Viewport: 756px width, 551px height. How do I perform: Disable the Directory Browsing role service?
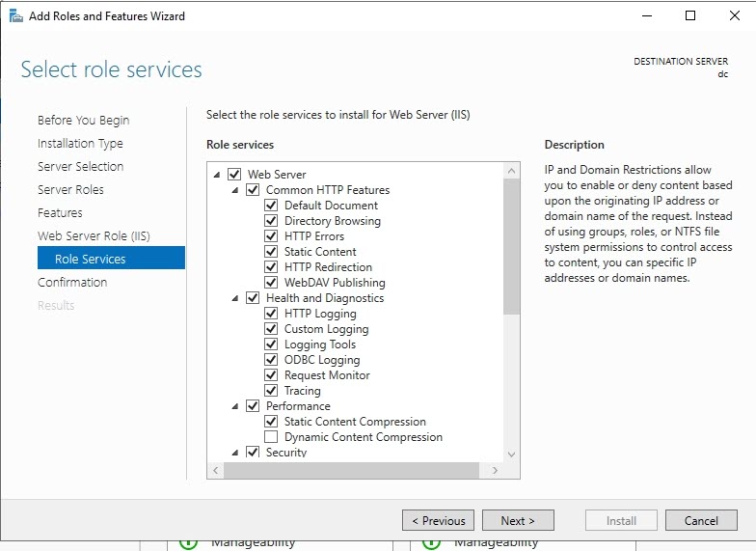(x=272, y=221)
